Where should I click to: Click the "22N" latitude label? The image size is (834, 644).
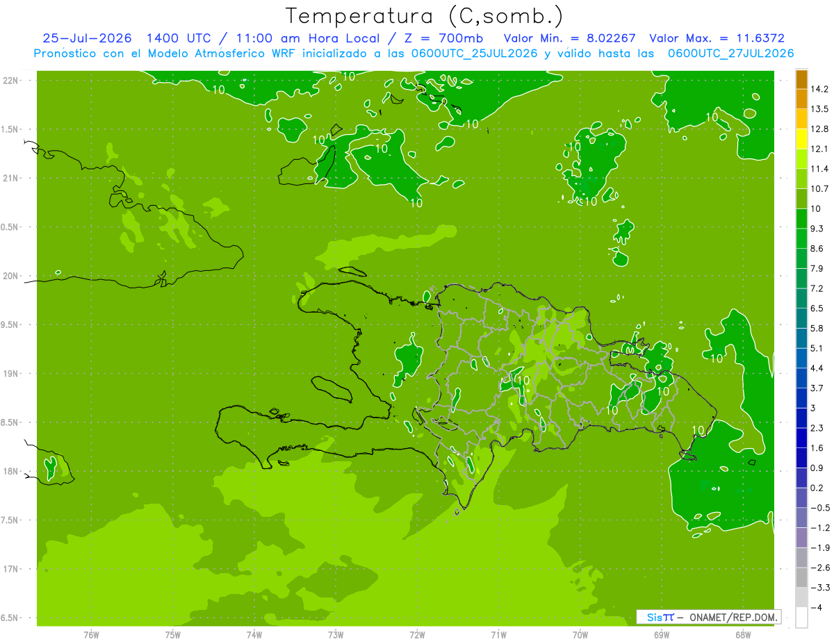[x=10, y=80]
